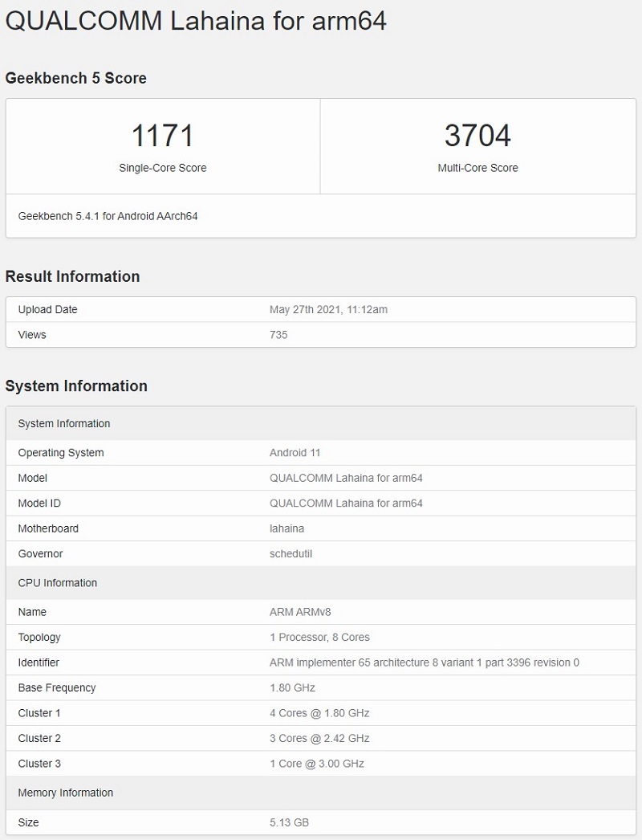Click the 'Governor' row label

[x=40, y=553]
